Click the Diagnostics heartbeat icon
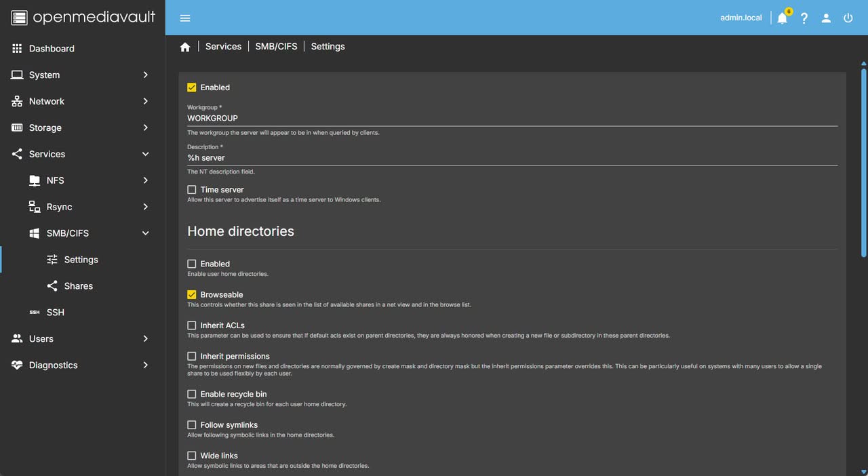Image resolution: width=868 pixels, height=476 pixels. (17, 365)
